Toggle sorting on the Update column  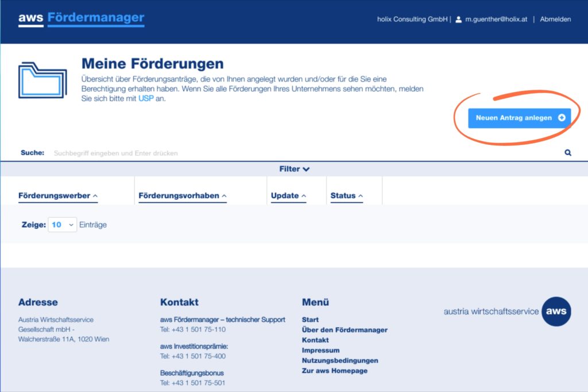click(x=288, y=195)
